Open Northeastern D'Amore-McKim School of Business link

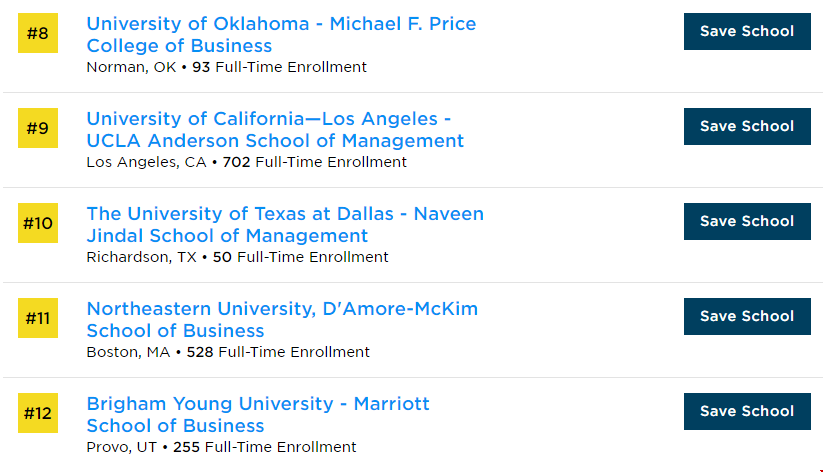(x=282, y=320)
